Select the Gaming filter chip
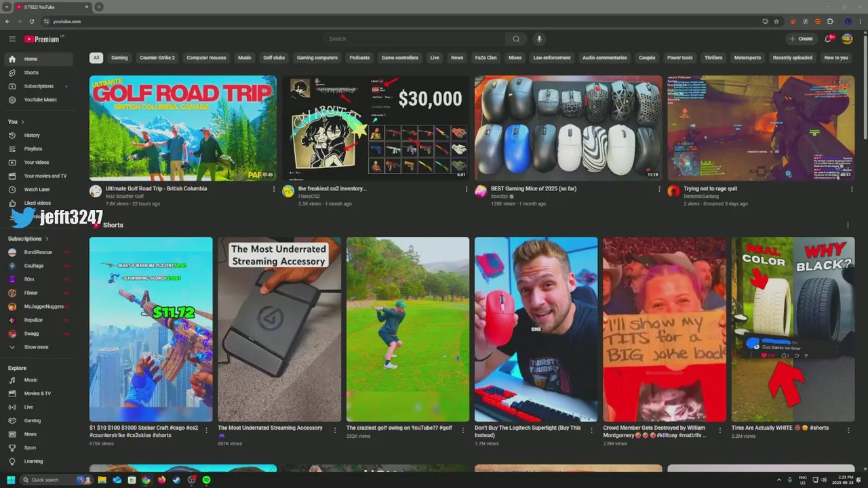 [119, 58]
